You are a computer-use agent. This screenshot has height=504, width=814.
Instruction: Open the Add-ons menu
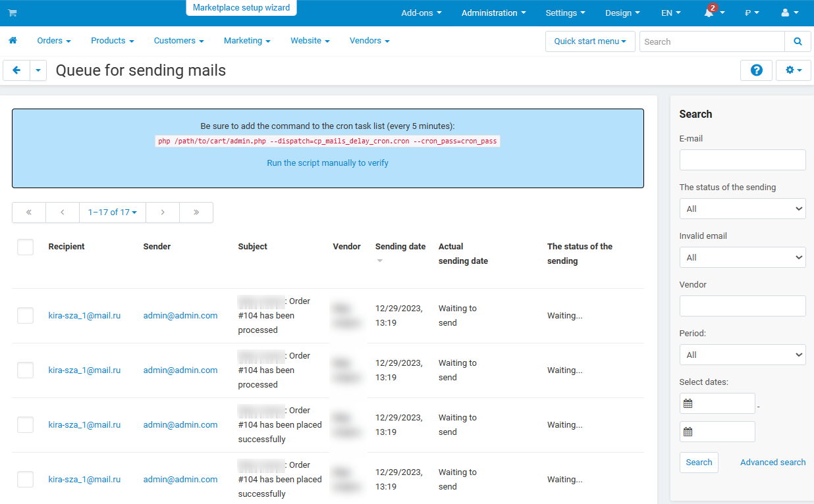(x=421, y=13)
